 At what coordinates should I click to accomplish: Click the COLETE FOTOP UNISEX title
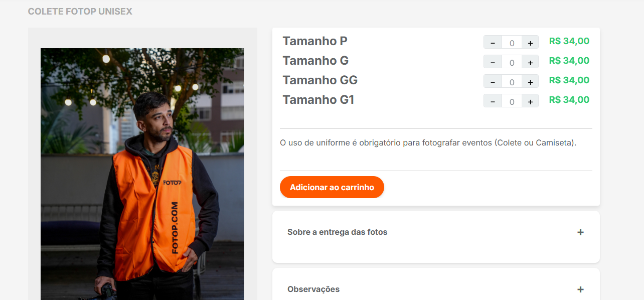pyautogui.click(x=80, y=11)
